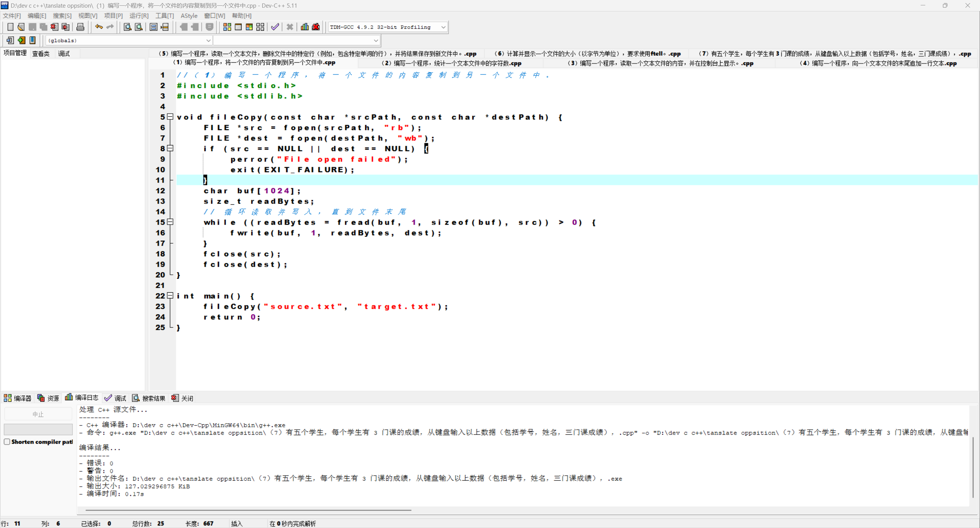Enable the Shorten compiler paths checkbox
This screenshot has height=528, width=980.
[7, 442]
